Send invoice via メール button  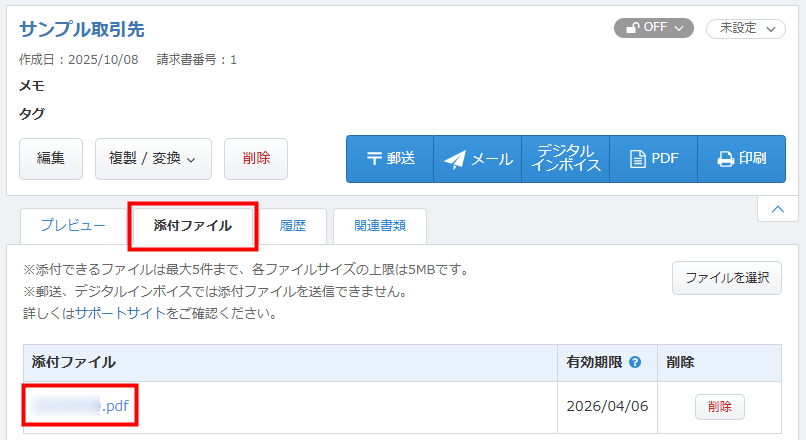(477, 159)
